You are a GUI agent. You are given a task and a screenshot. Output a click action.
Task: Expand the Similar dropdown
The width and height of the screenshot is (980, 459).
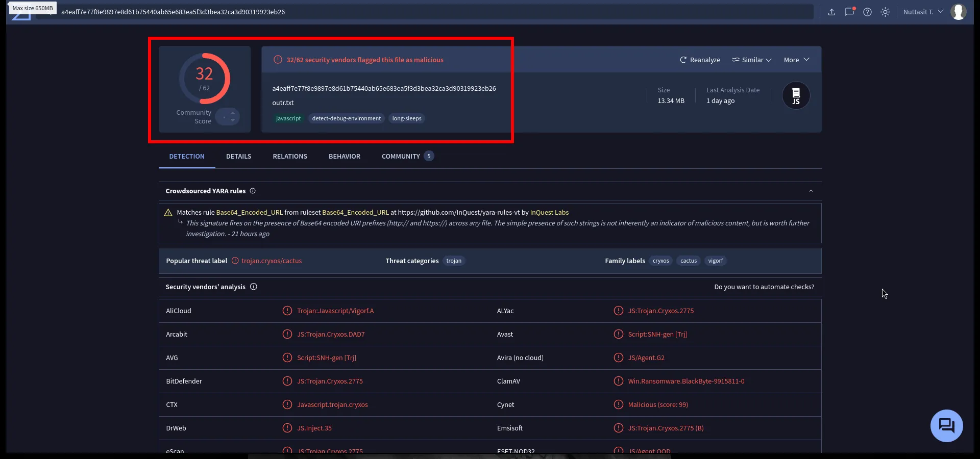click(x=752, y=60)
